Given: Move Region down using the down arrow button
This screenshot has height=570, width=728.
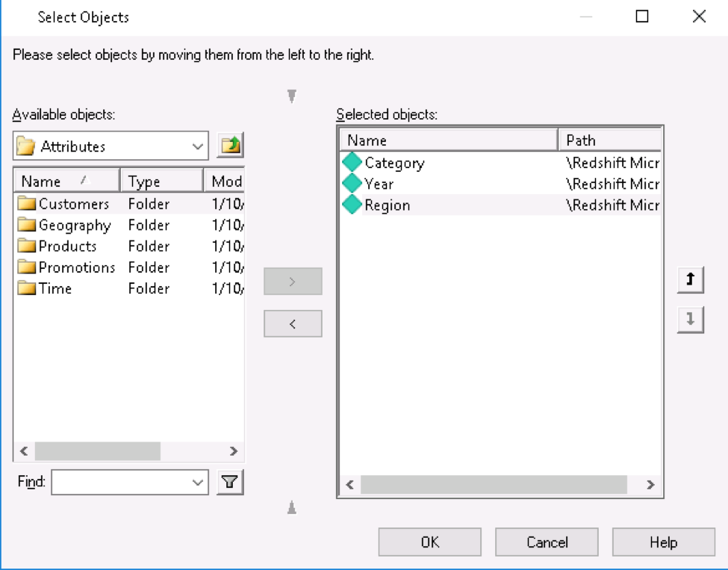Looking at the screenshot, I should point(689,320).
